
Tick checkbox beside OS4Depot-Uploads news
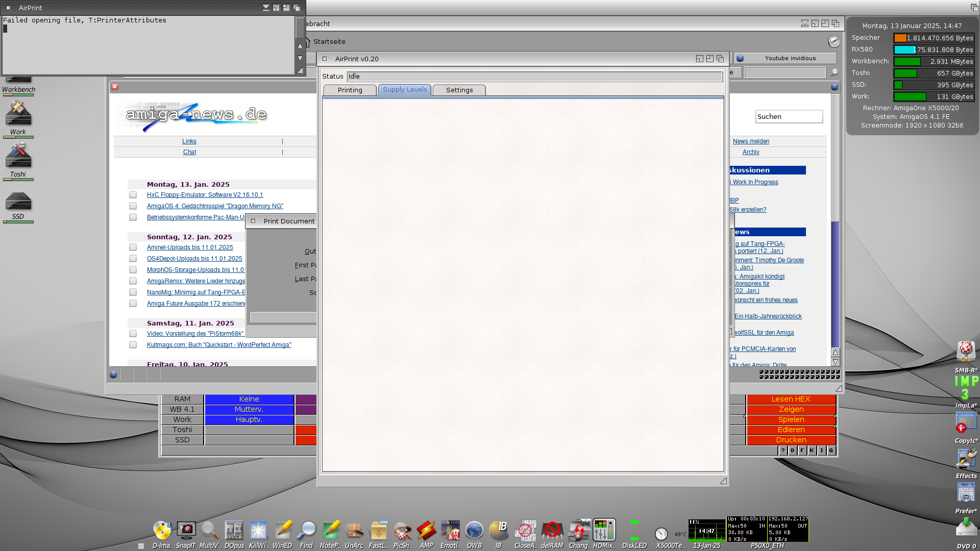click(133, 259)
